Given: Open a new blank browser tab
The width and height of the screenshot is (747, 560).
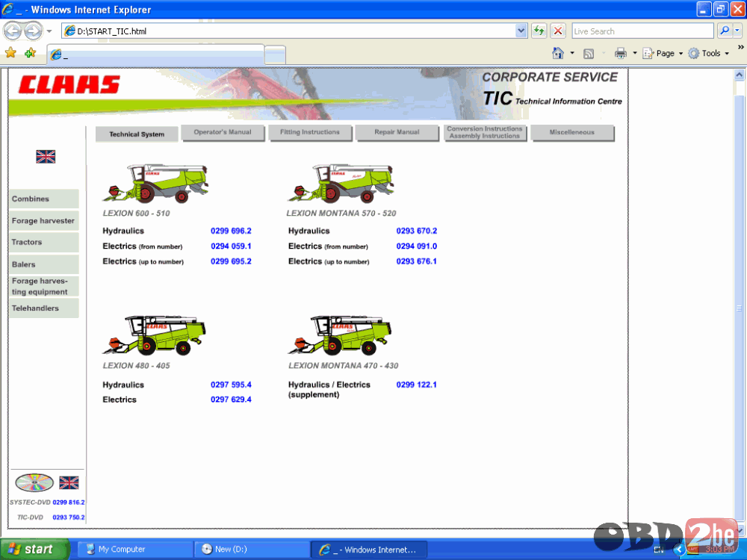Looking at the screenshot, I should coord(276,55).
